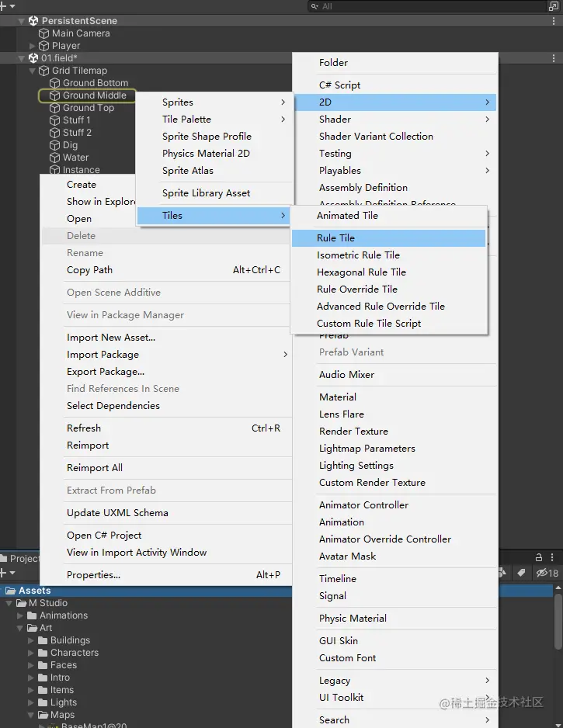Collapse the 01.field scene arrow
Screen dimensions: 563x728
21,58
